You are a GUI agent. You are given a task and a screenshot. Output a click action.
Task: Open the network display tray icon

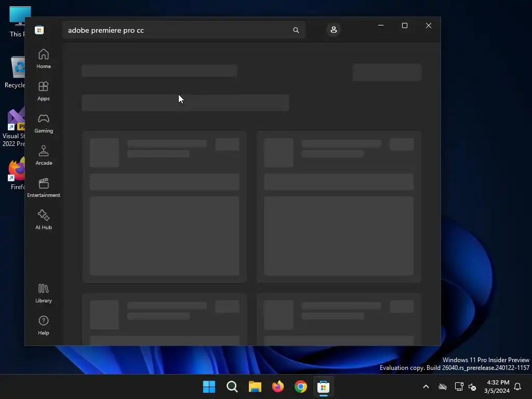[459, 387]
